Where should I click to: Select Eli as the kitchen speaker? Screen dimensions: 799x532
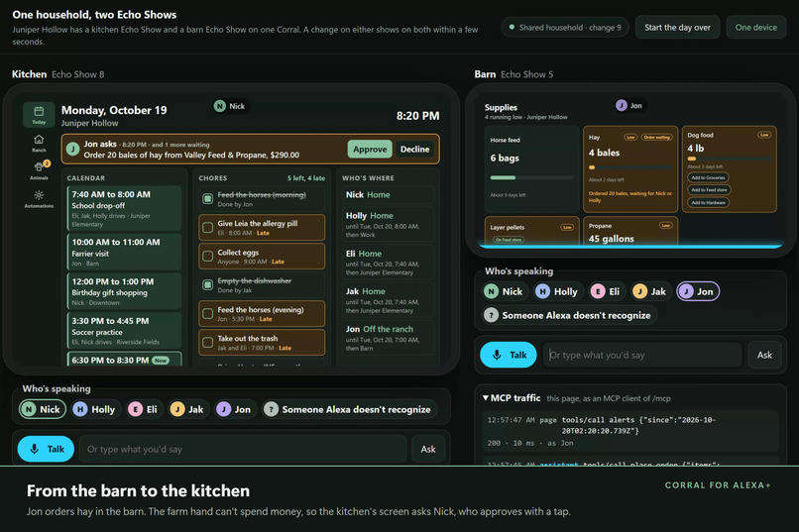click(143, 409)
